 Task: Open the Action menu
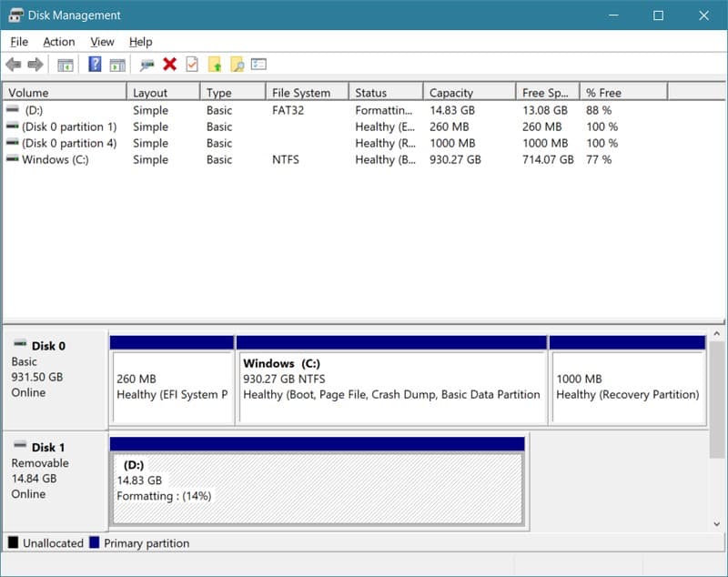59,42
